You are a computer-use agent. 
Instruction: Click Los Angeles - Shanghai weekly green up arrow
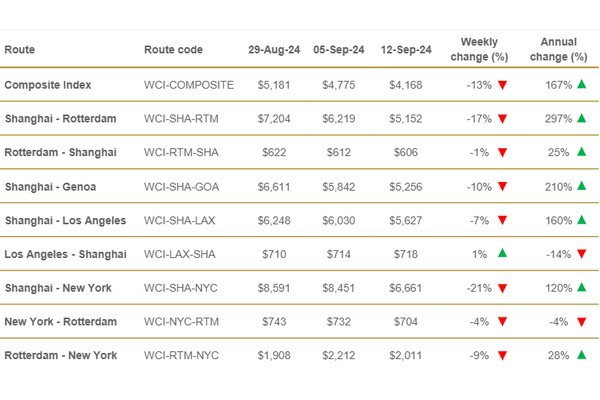[502, 254]
